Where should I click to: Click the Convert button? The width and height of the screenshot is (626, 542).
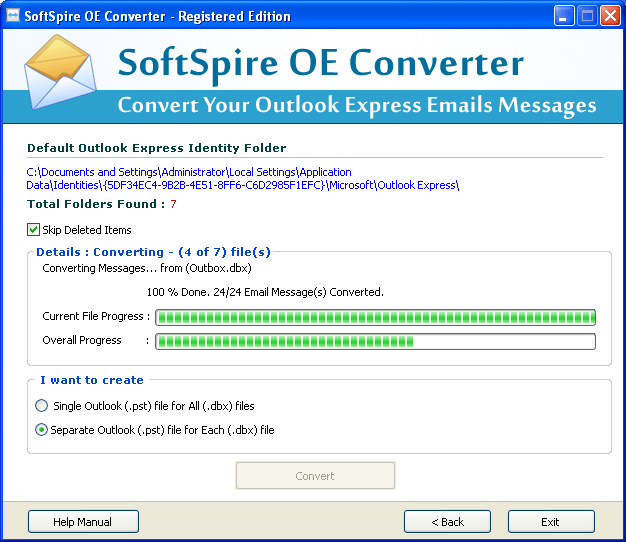[x=315, y=476]
